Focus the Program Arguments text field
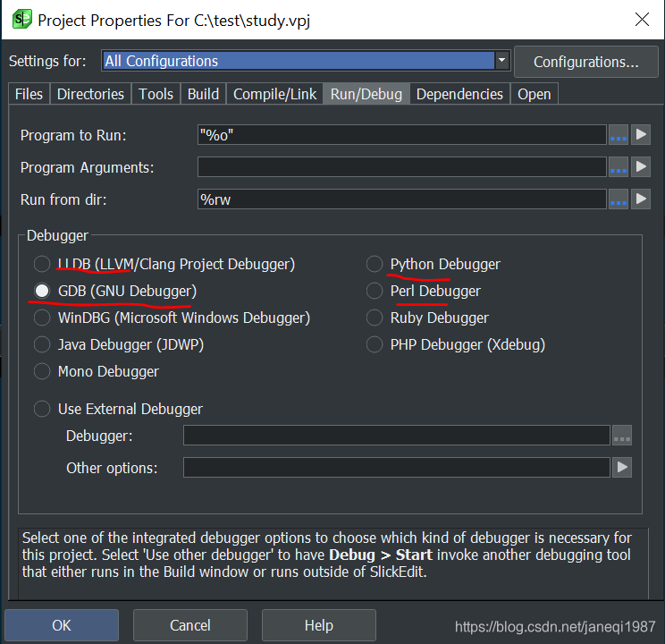 tap(402, 167)
